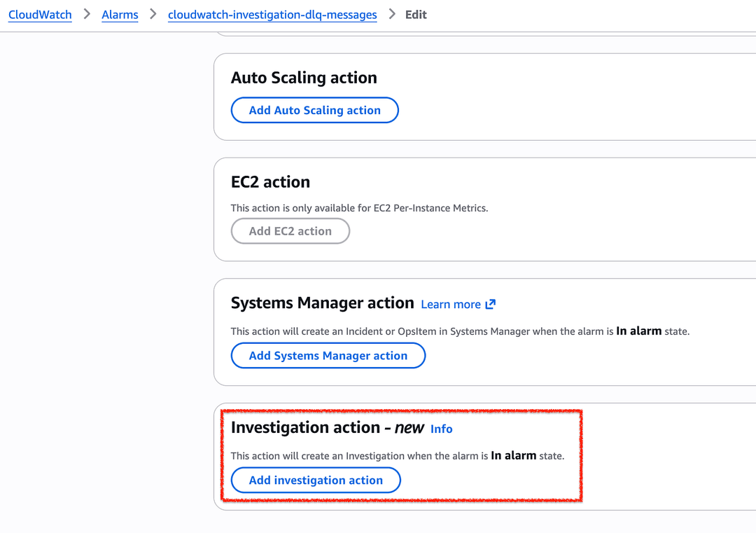Click text about creating an Incident or OpsItem

460,331
